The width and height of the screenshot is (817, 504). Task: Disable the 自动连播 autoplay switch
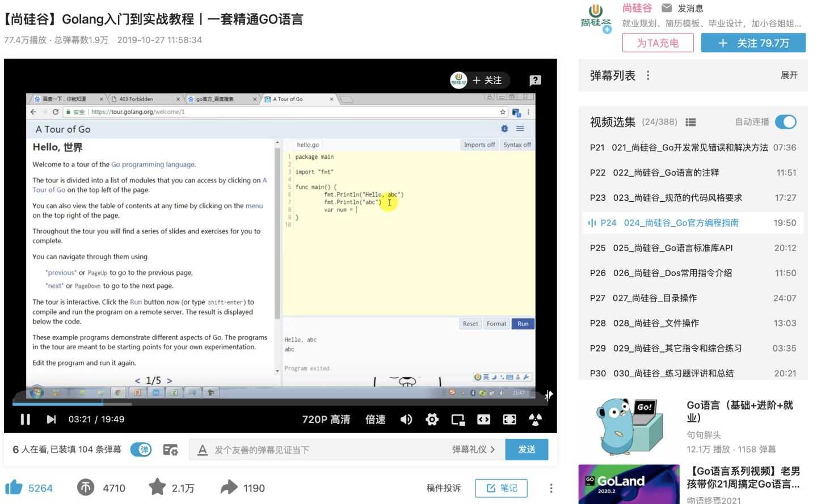[x=786, y=122]
